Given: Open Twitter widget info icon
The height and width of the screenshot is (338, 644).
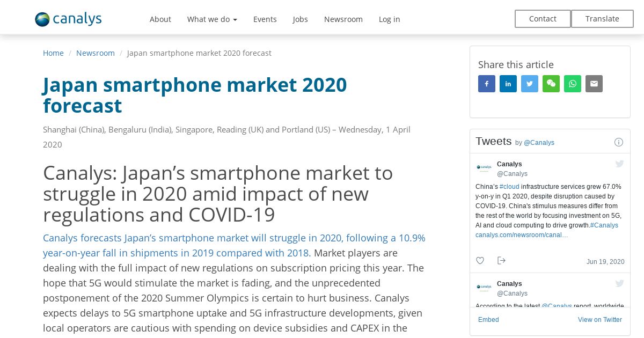Looking at the screenshot, I should point(619,142).
